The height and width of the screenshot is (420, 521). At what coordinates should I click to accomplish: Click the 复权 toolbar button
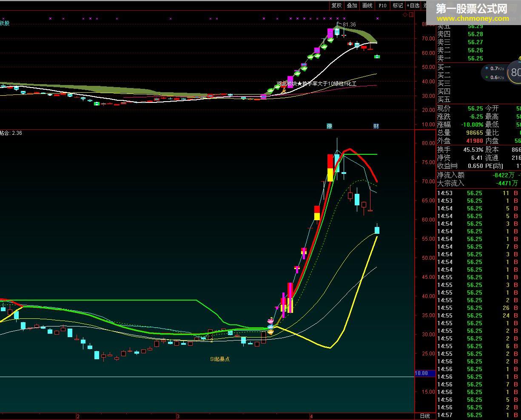(x=336, y=6)
